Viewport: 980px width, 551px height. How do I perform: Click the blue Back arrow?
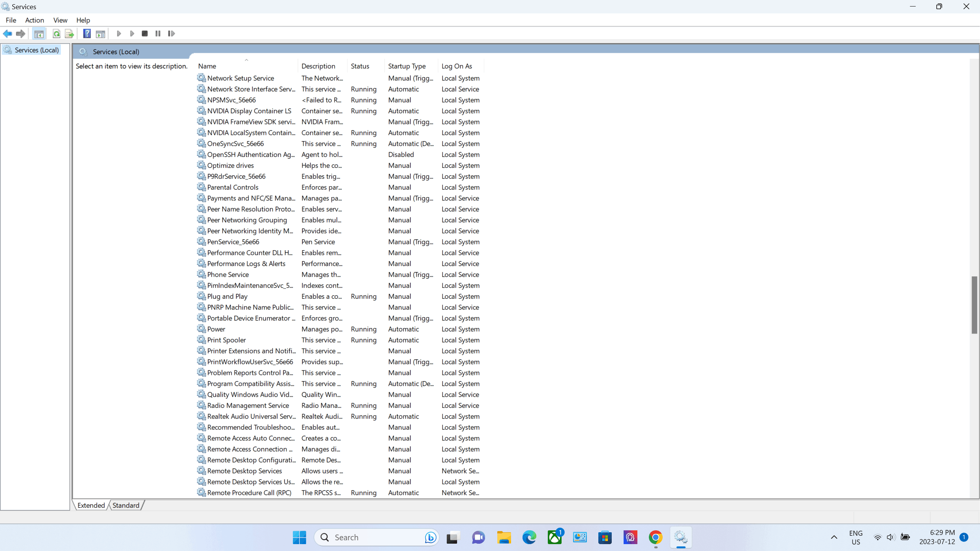tap(7, 34)
